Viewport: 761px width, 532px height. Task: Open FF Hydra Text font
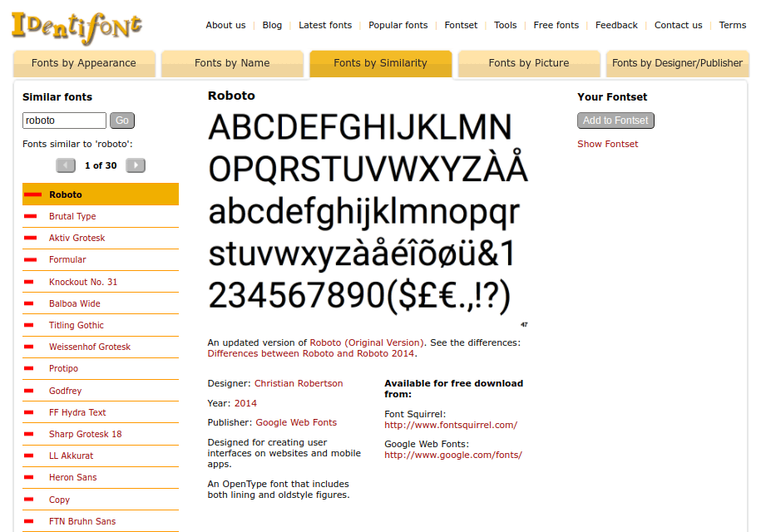(77, 412)
